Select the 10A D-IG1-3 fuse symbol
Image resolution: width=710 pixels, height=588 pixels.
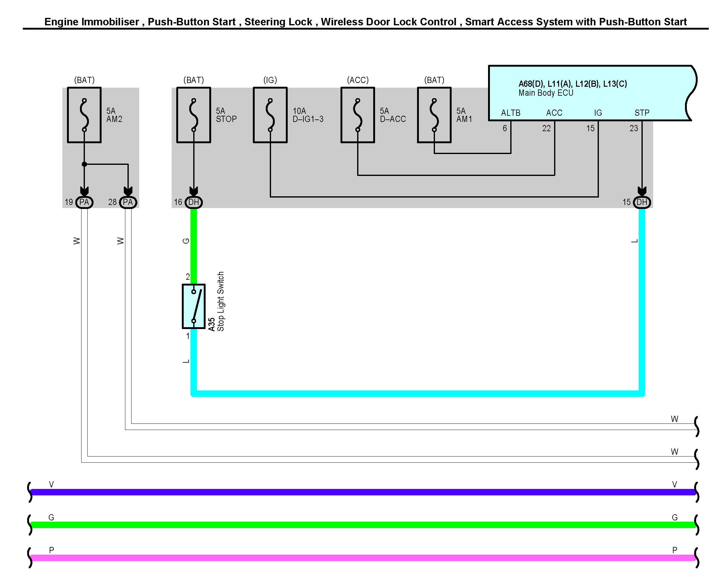[x=270, y=115]
